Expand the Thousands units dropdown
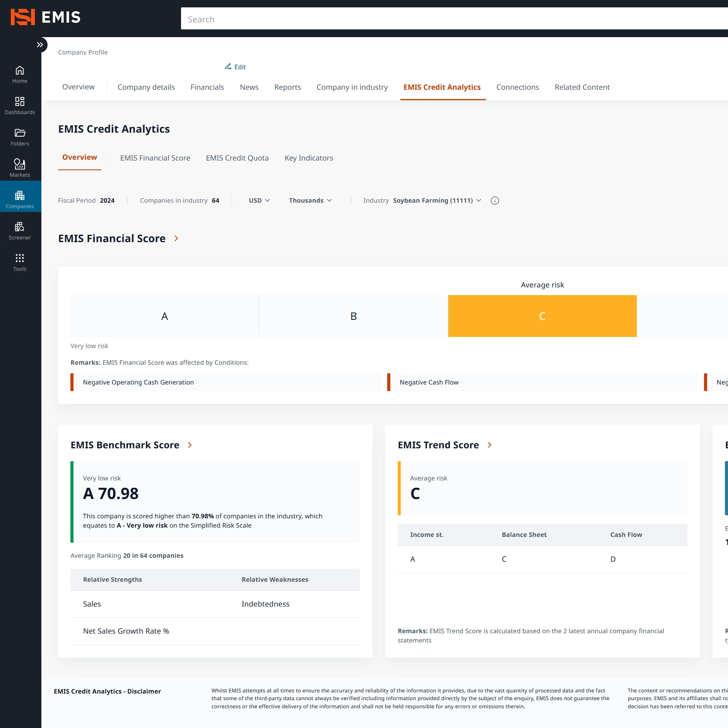The height and width of the screenshot is (728, 728). (x=310, y=200)
